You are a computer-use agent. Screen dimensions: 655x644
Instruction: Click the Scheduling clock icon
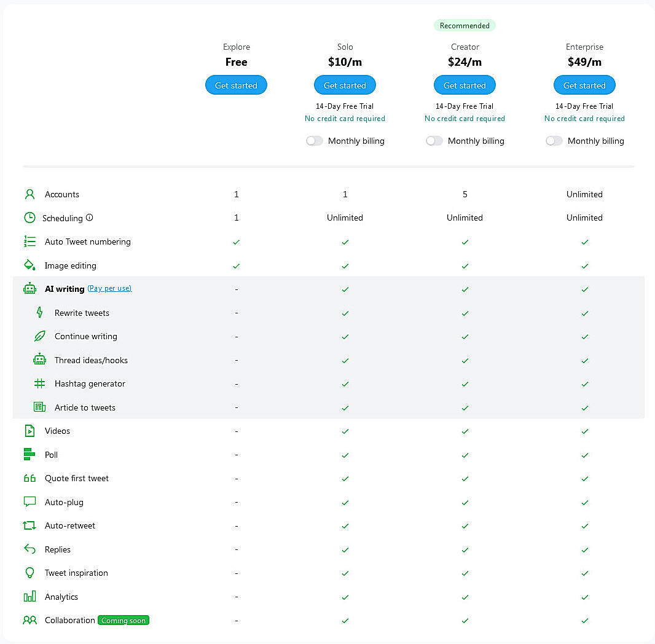click(29, 218)
